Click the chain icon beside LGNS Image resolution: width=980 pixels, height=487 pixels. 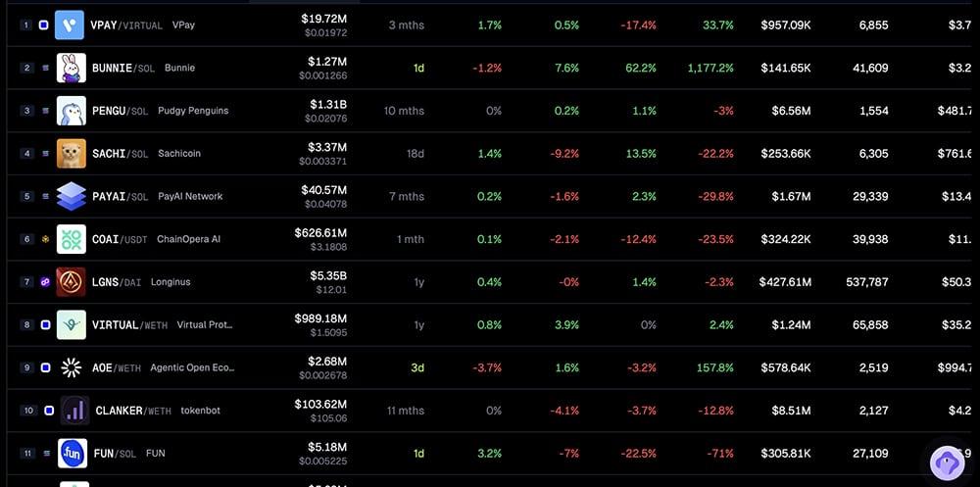pos(45,282)
